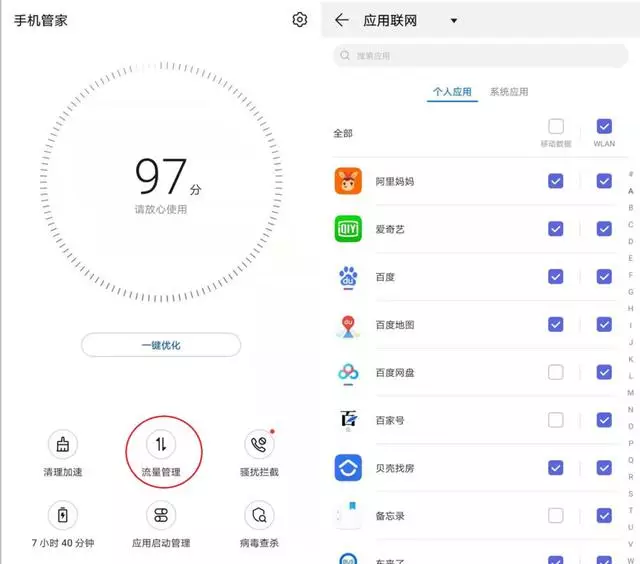Disable WLAN for 百度地图
Image resolution: width=640 pixels, height=564 pixels.
pyautogui.click(x=604, y=324)
